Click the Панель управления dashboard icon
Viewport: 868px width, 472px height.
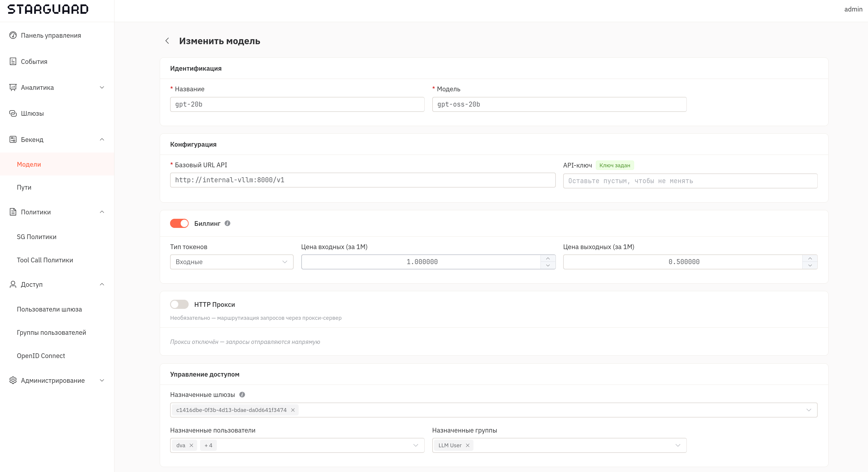13,35
